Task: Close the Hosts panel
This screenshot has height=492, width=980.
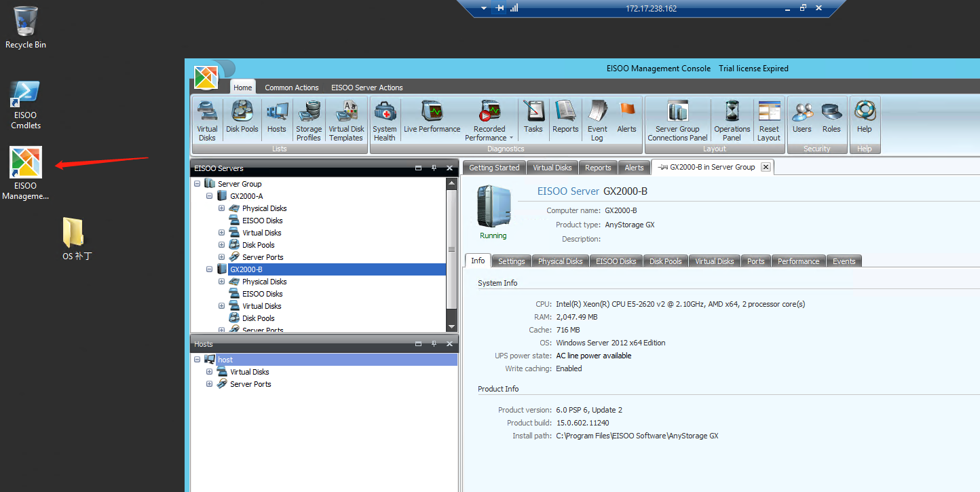Action: pyautogui.click(x=449, y=344)
